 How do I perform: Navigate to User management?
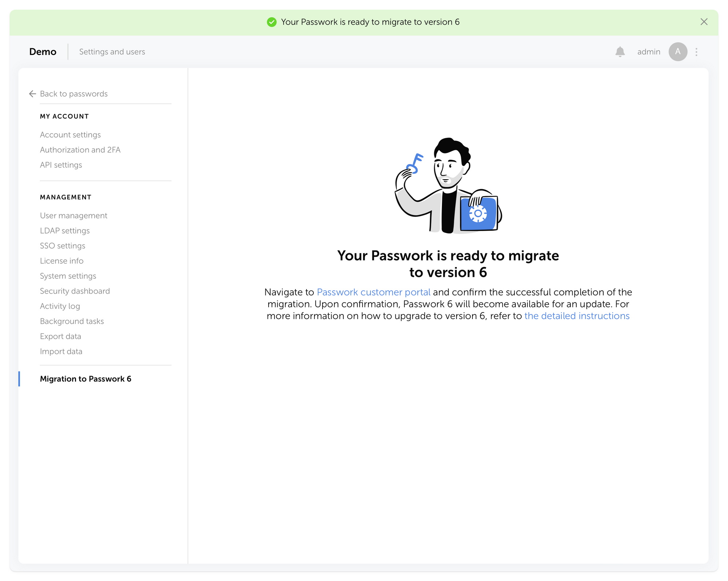tap(73, 215)
